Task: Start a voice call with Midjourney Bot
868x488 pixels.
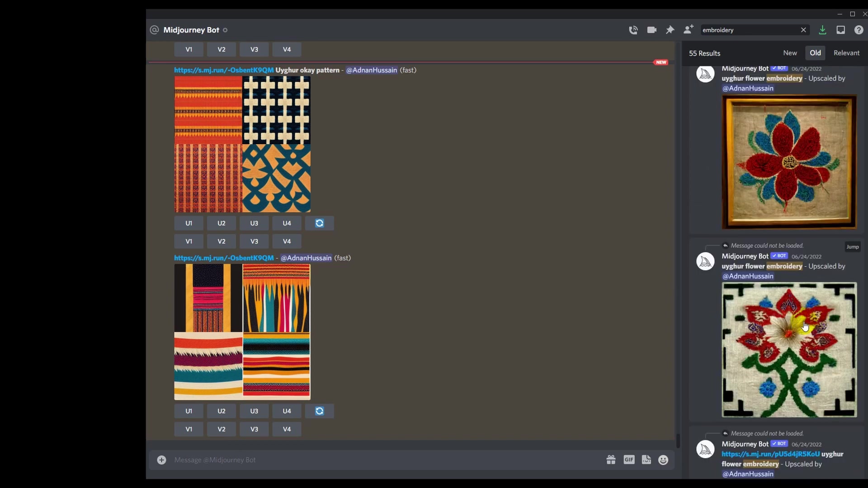Action: click(x=633, y=30)
